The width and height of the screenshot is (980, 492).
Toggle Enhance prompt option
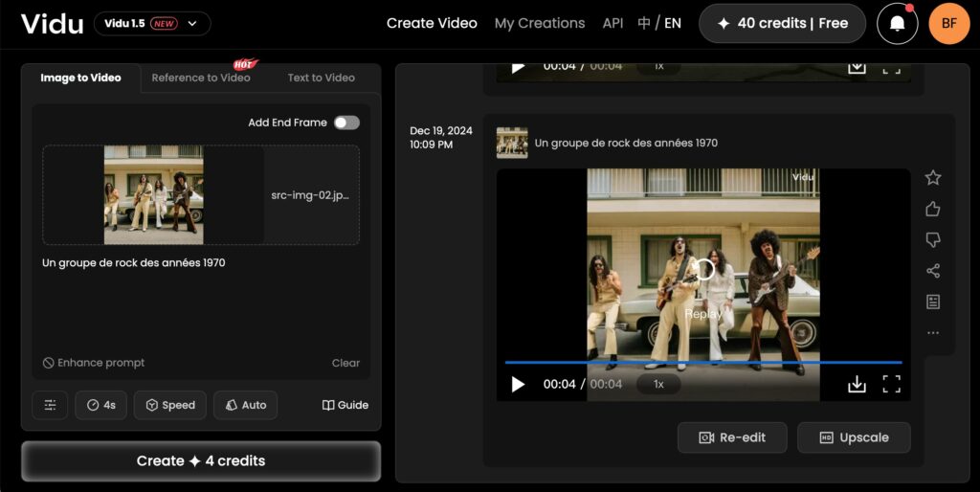coord(94,363)
